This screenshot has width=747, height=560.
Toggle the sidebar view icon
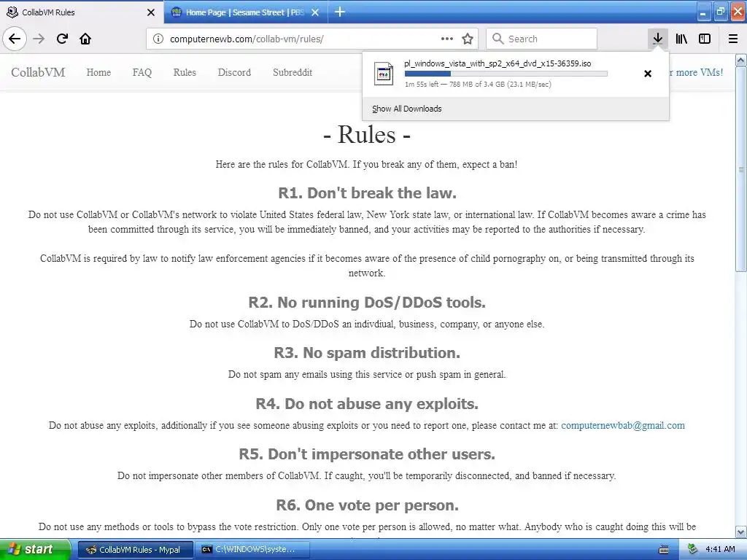coord(705,39)
